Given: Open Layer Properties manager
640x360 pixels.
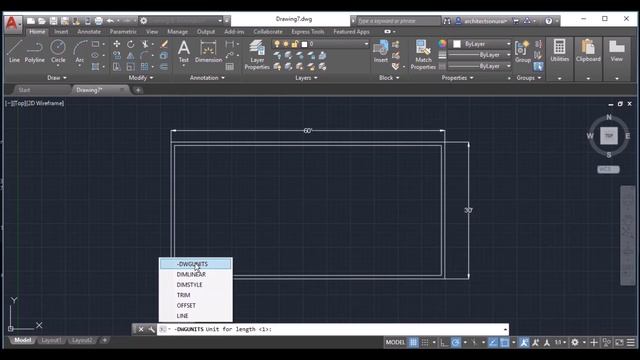Looking at the screenshot, I should pos(257,55).
